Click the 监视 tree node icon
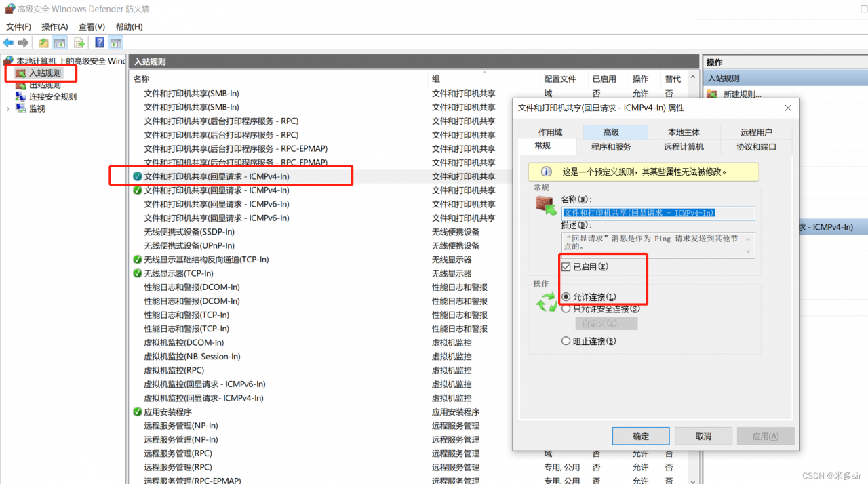This screenshot has width=868, height=484. tap(21, 108)
